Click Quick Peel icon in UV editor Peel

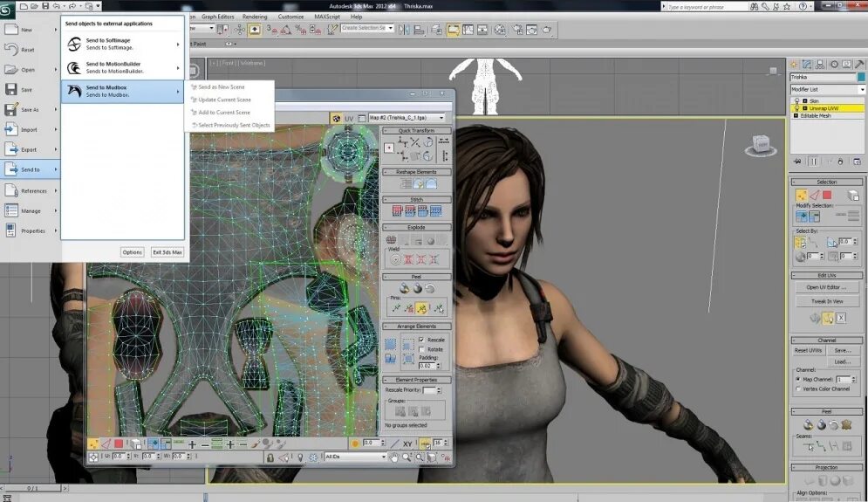point(405,288)
